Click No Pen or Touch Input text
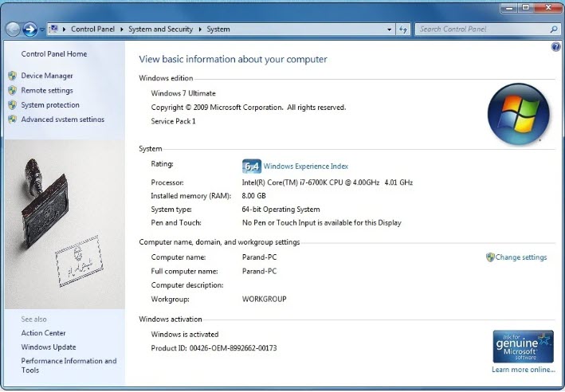The height and width of the screenshot is (392, 565). tap(322, 222)
